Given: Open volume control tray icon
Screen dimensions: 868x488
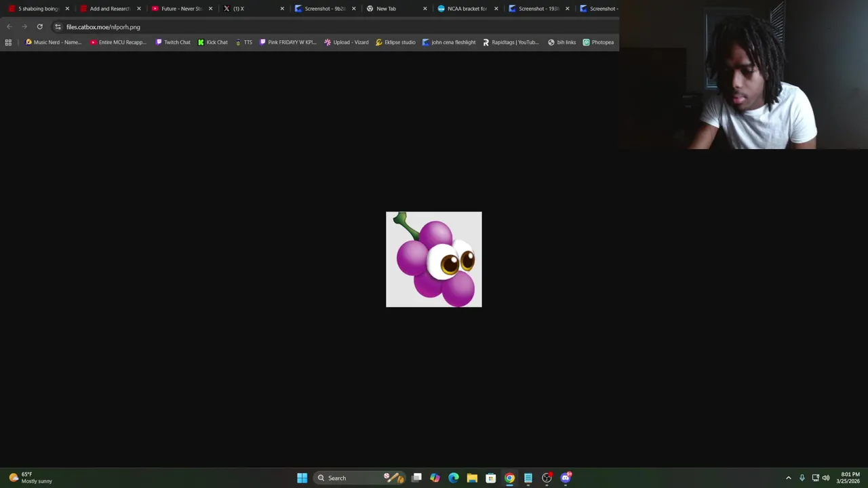Looking at the screenshot, I should [x=826, y=478].
